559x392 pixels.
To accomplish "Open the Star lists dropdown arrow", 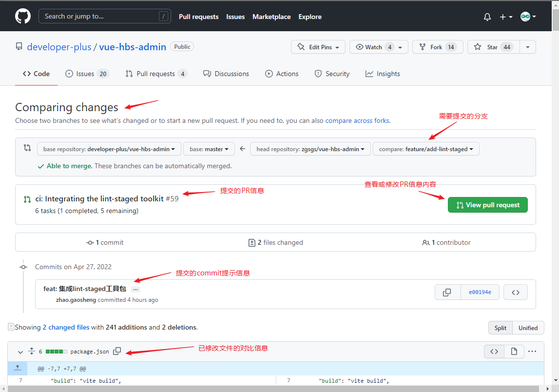I will (x=528, y=47).
